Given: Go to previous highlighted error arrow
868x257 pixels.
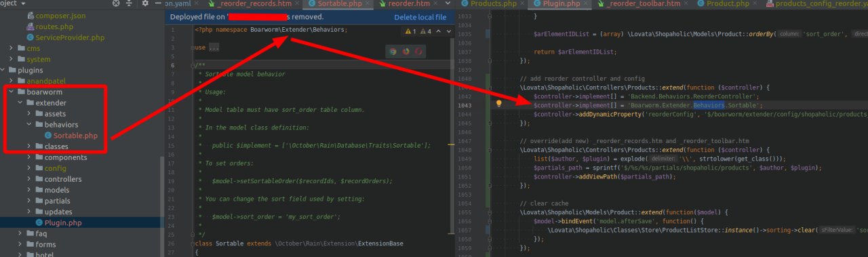Looking at the screenshot, I should 435,31.
